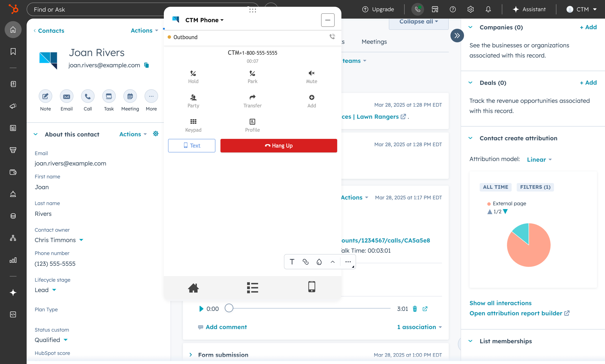Open FILTERS (1) chip
The width and height of the screenshot is (605, 364).
coord(535,187)
